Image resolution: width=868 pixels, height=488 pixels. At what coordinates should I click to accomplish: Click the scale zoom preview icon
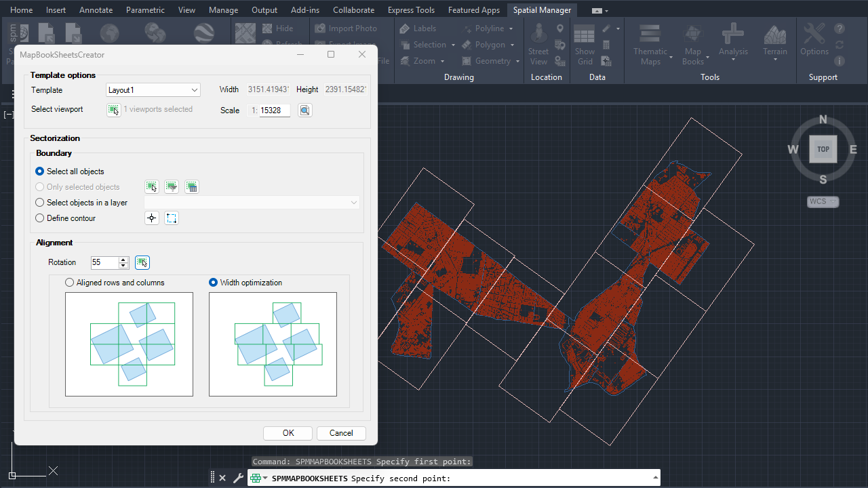(x=305, y=110)
